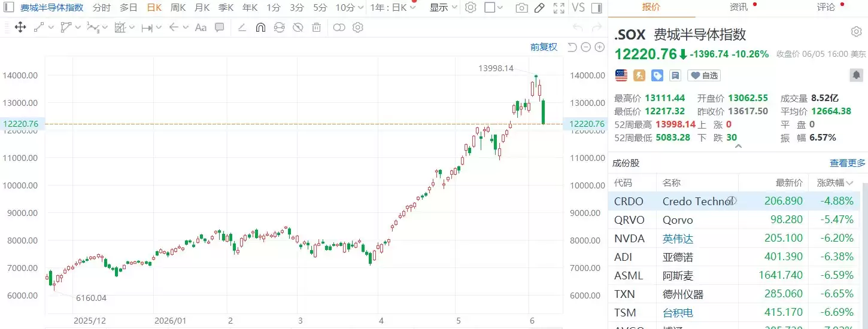868x329 pixels.
Task: Expand Fibonacci tool dropdown arrow
Action: point(132,28)
